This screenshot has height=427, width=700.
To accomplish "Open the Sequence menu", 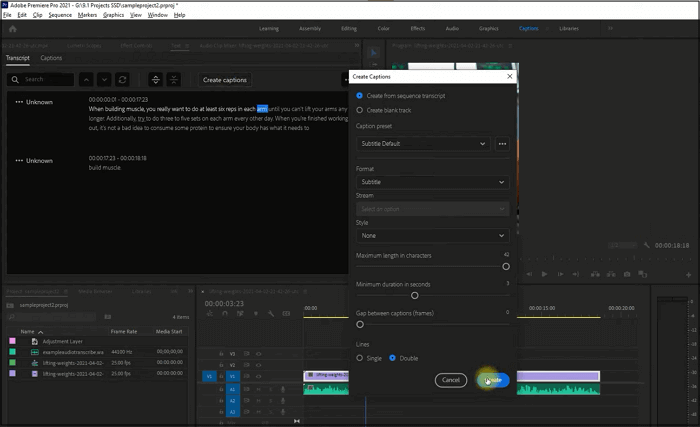I will pyautogui.click(x=60, y=15).
